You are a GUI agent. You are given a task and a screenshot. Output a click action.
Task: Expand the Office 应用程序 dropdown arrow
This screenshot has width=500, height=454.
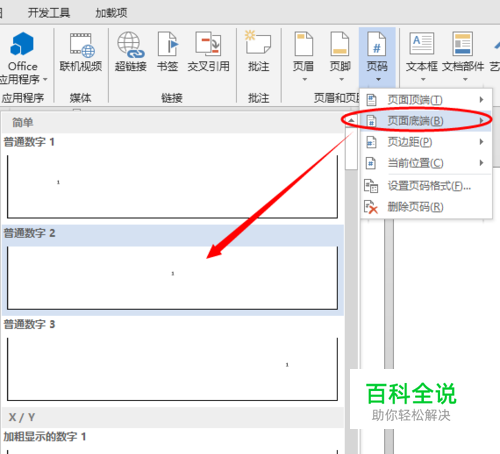[45, 79]
